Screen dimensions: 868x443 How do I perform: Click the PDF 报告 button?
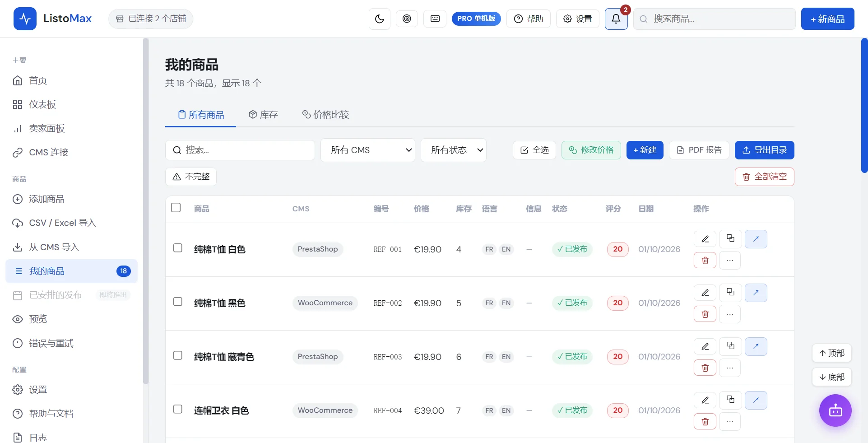[699, 150]
